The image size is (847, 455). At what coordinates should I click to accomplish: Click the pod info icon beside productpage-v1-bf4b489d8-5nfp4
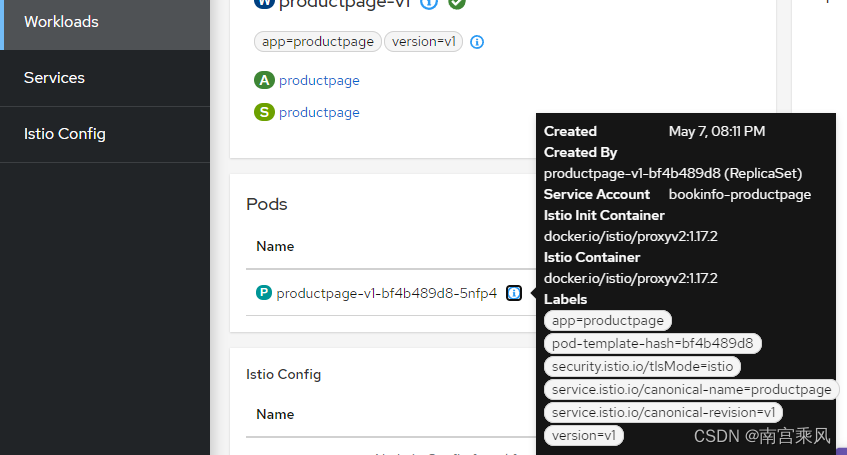coord(514,293)
